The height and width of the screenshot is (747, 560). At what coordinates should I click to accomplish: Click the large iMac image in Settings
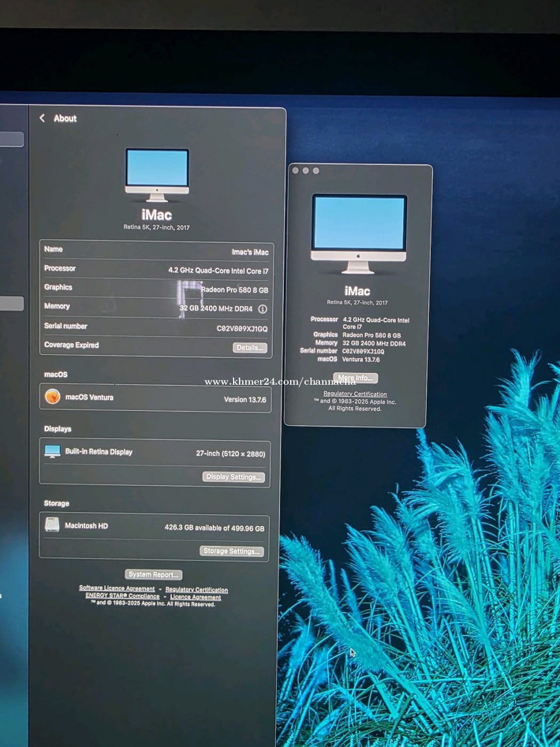pyautogui.click(x=157, y=175)
